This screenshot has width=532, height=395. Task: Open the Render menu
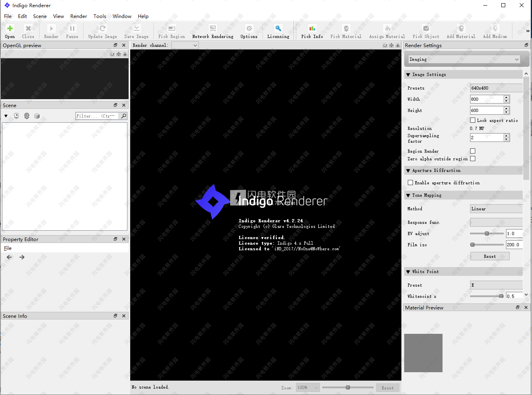pos(79,16)
